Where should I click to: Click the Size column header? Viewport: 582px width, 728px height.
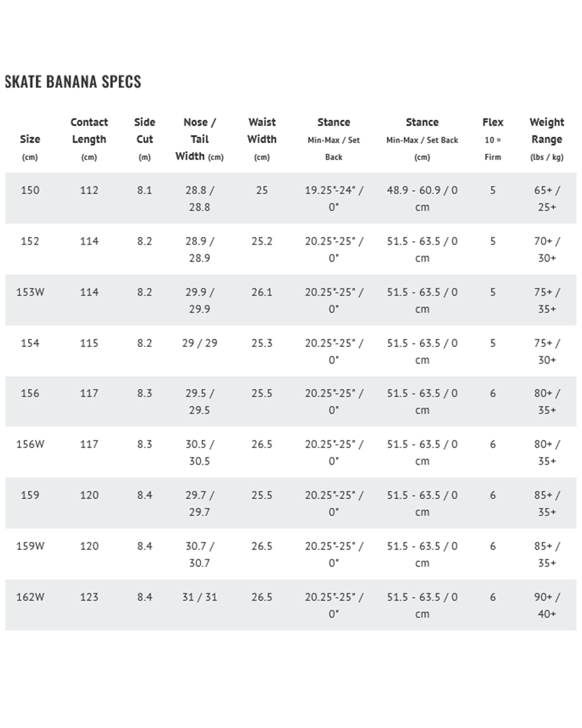30,139
